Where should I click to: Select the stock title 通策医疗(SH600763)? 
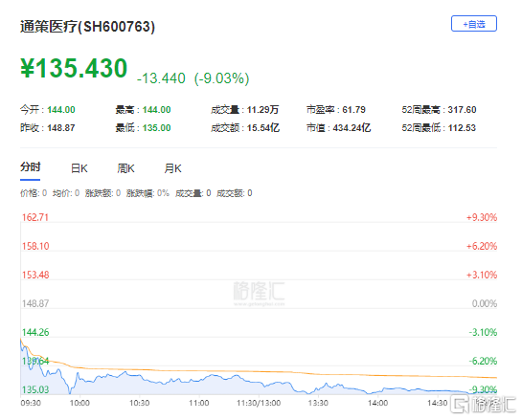click(x=87, y=27)
